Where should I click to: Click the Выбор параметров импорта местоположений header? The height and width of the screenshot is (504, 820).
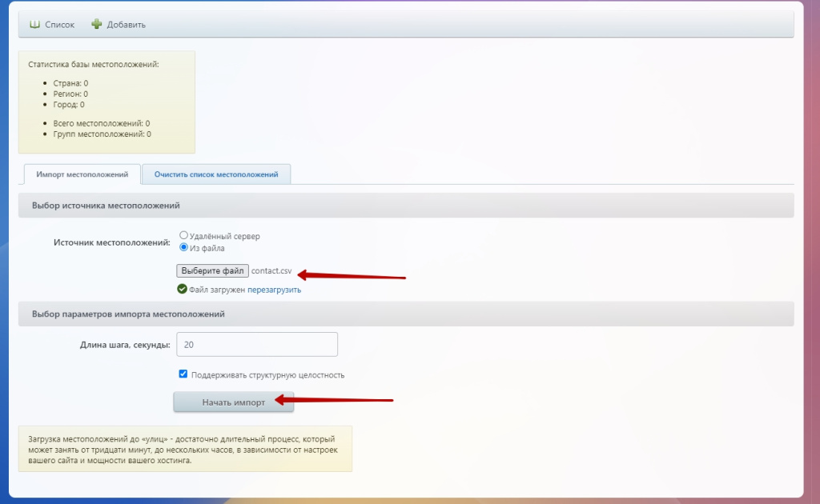pos(128,314)
